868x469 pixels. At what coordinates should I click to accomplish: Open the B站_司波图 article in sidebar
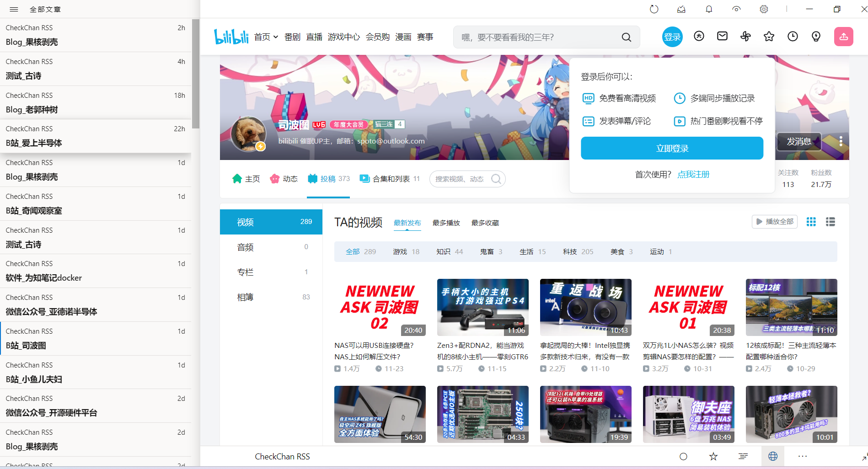coord(96,338)
